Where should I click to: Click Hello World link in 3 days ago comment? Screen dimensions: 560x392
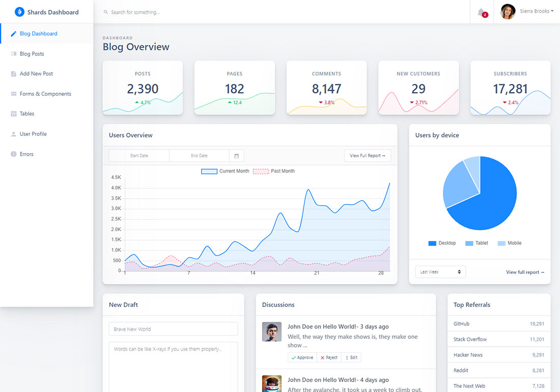coord(339,327)
